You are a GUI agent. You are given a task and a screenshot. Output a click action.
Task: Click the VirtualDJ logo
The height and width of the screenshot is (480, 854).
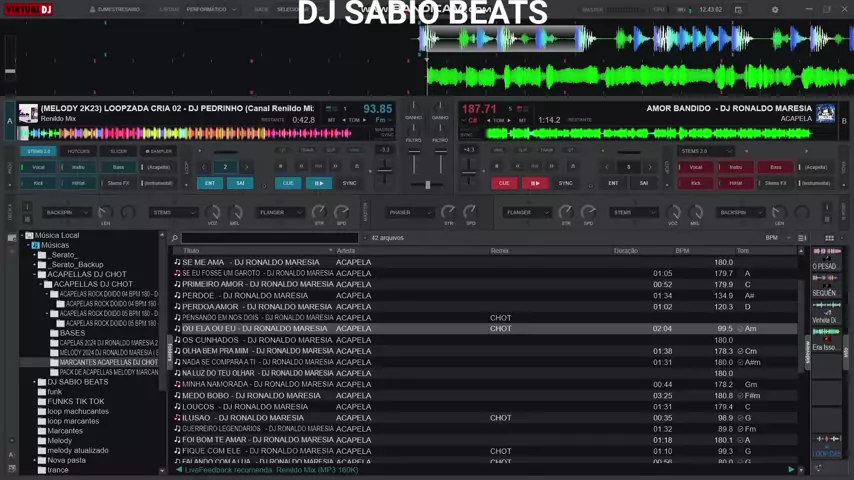click(x=27, y=9)
